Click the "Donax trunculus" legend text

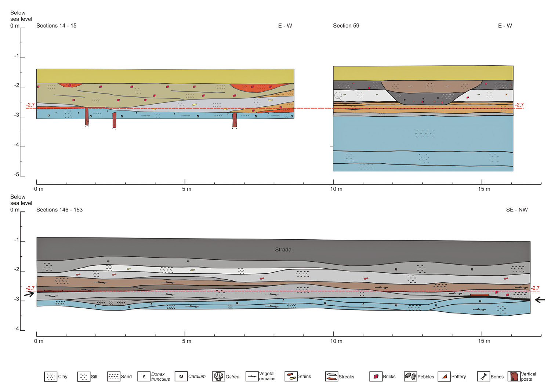pyautogui.click(x=160, y=377)
